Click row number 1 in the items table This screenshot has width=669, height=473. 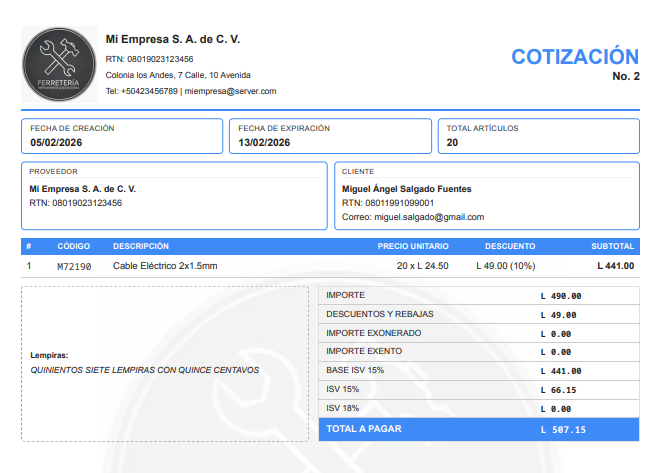[29, 266]
